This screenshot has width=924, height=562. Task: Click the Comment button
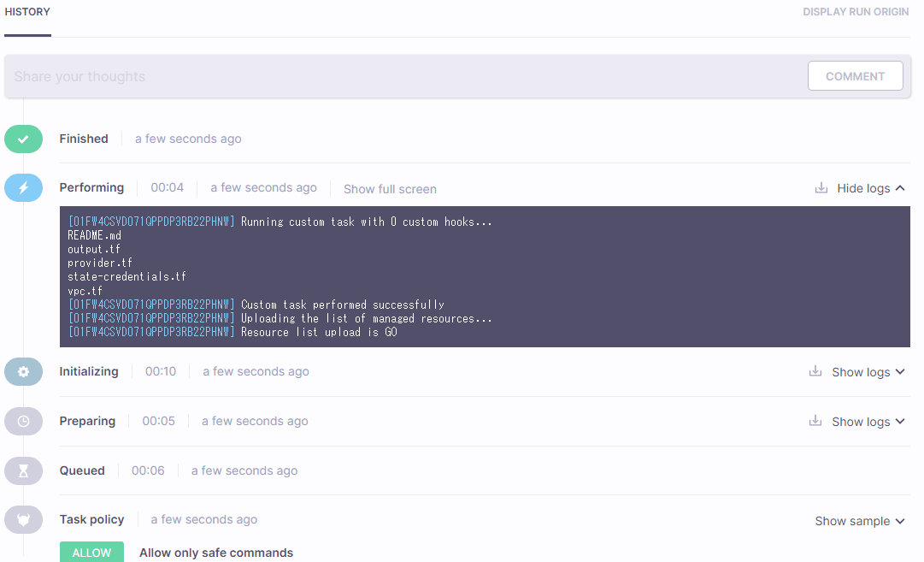click(x=855, y=76)
